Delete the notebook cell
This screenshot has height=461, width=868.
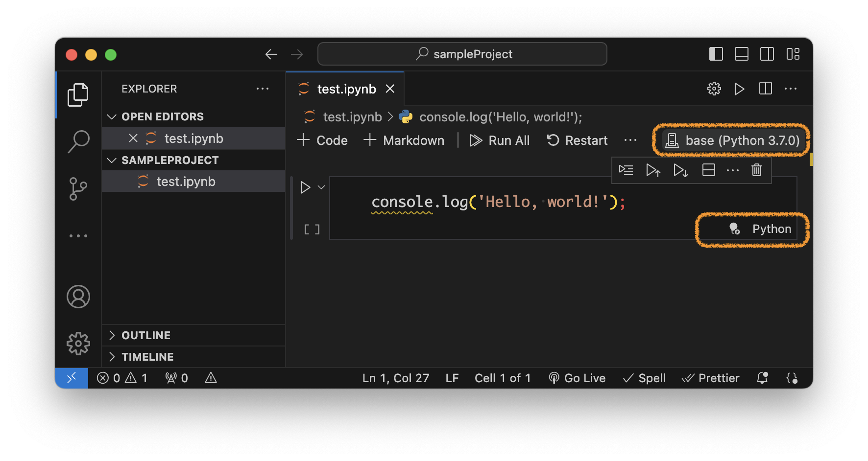point(756,170)
